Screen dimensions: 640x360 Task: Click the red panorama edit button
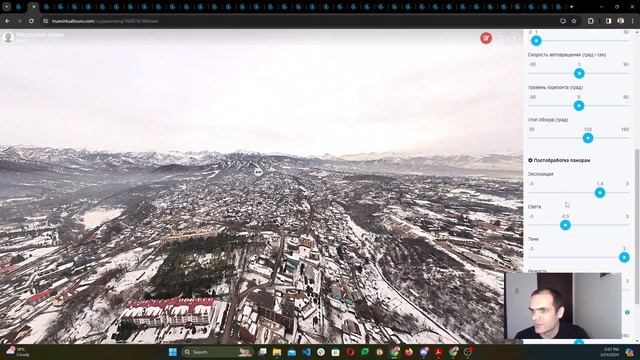(x=486, y=38)
